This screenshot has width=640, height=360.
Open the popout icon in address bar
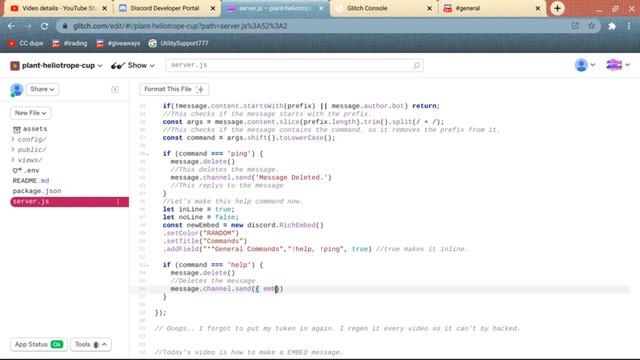point(575,26)
